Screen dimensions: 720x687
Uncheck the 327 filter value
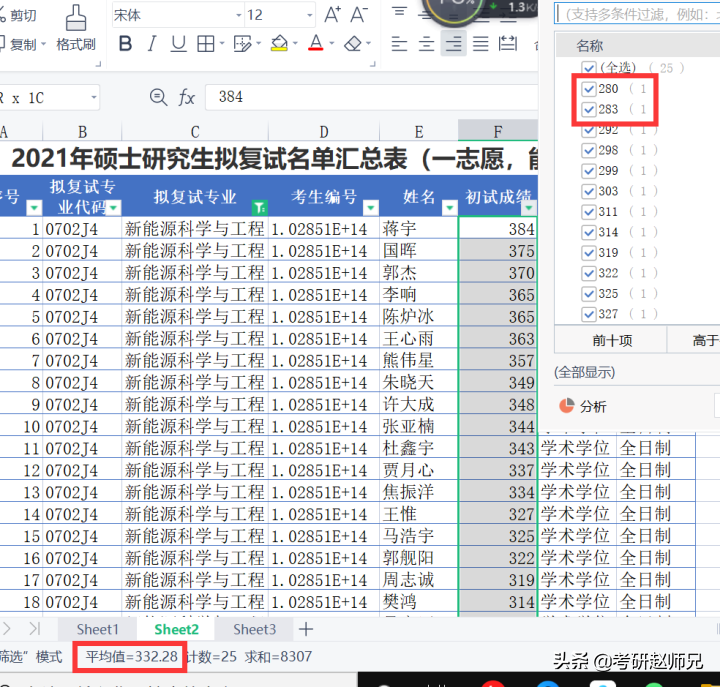pyautogui.click(x=588, y=314)
